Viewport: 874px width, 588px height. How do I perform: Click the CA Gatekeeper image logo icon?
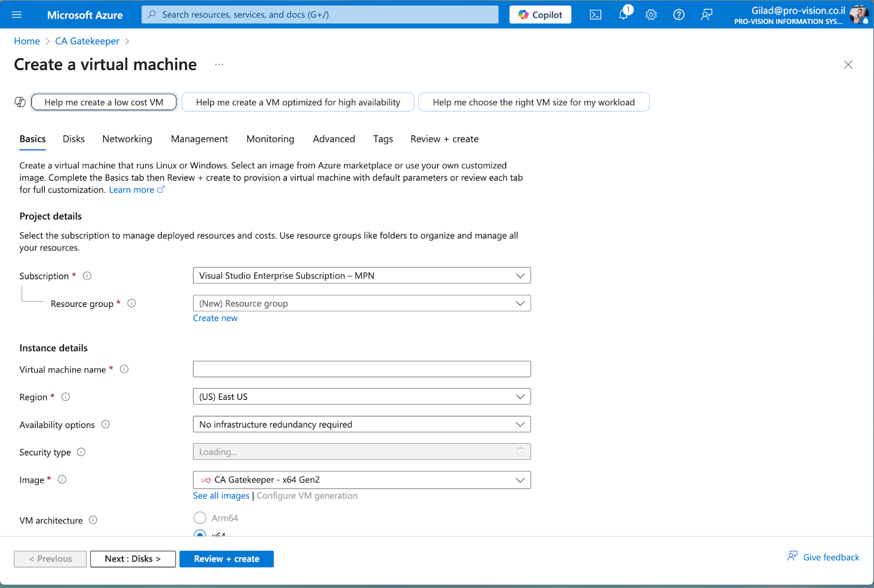pos(206,480)
